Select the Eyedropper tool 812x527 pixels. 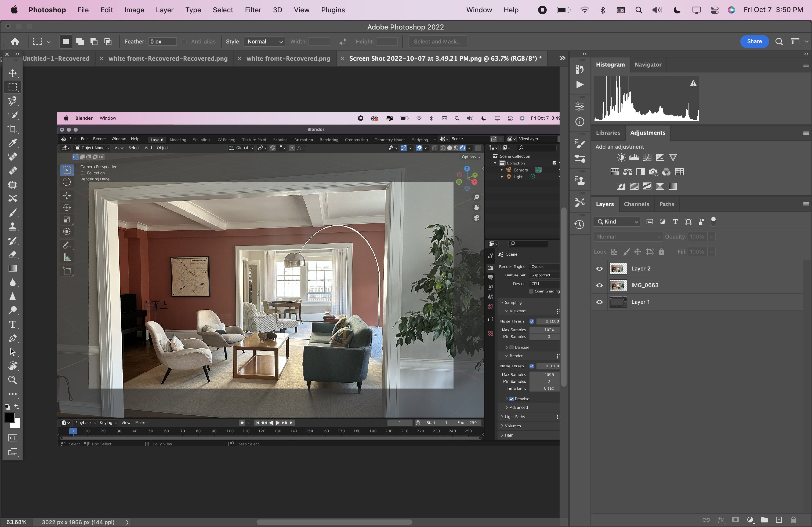pos(13,143)
